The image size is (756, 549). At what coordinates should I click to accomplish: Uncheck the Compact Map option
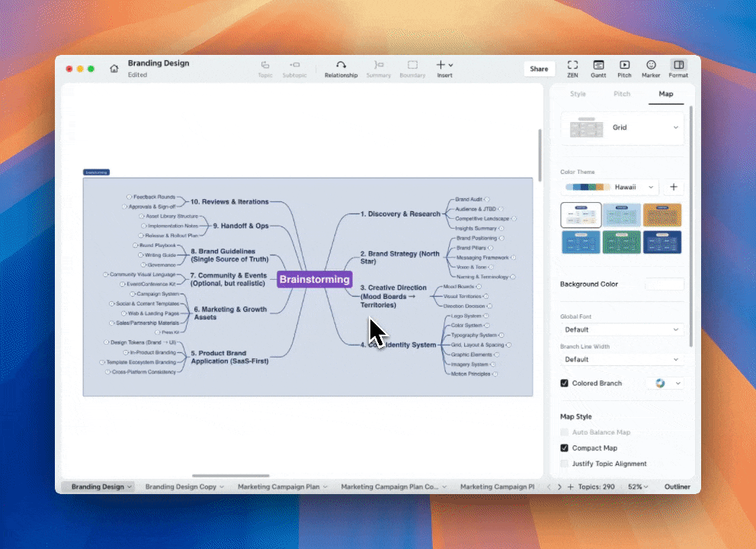(x=564, y=448)
